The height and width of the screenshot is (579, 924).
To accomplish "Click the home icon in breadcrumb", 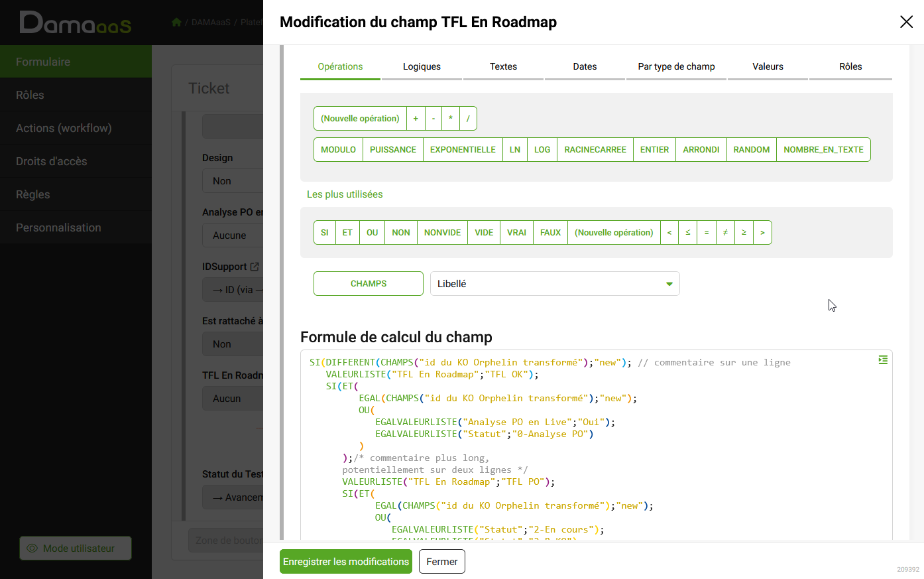I will coord(176,23).
